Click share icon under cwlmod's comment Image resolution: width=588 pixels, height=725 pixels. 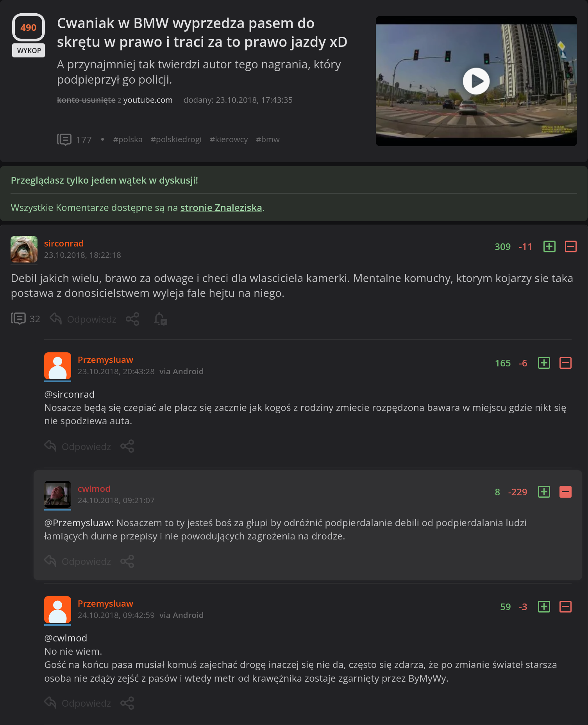pyautogui.click(x=127, y=561)
